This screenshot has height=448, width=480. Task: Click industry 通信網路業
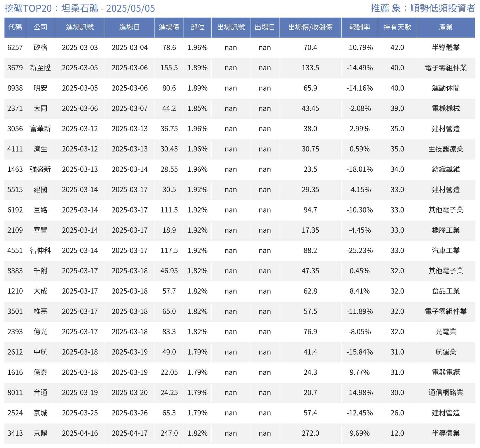click(446, 393)
